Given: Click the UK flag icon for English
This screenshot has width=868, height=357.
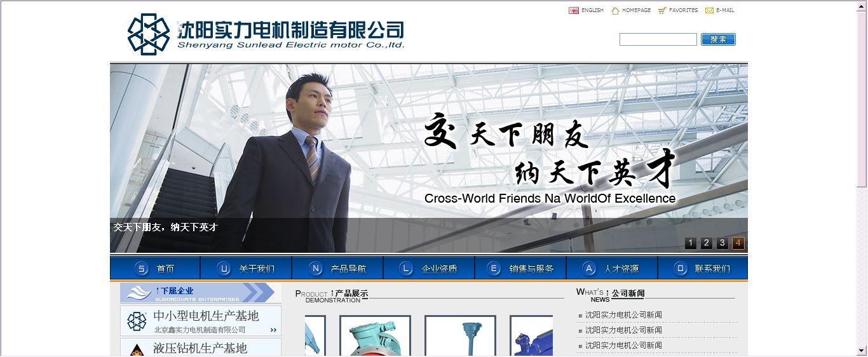Looking at the screenshot, I should point(573,10).
